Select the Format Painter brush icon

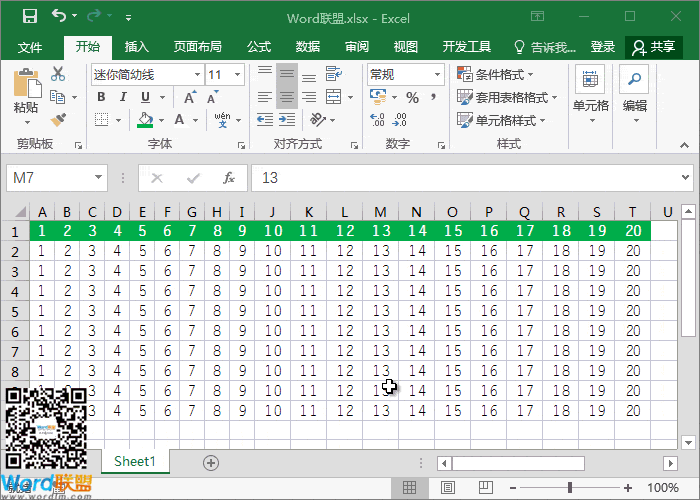tap(58, 119)
